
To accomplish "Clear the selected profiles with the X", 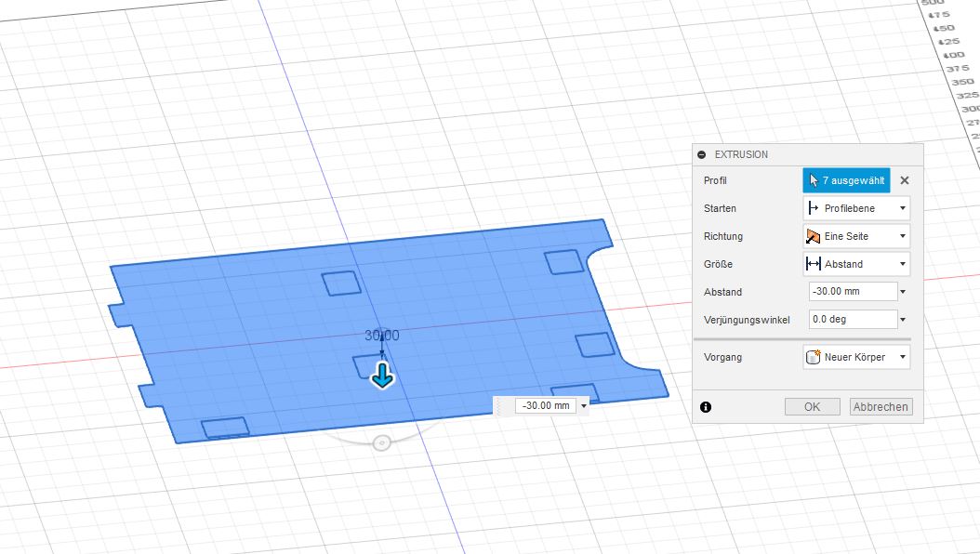I will (905, 180).
